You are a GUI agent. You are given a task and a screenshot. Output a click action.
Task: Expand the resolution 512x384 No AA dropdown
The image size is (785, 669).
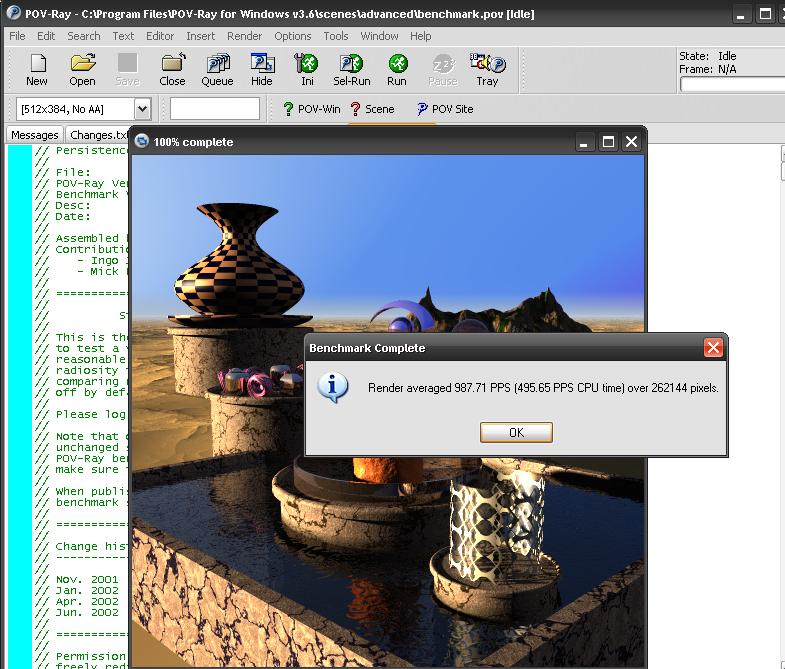[142, 109]
